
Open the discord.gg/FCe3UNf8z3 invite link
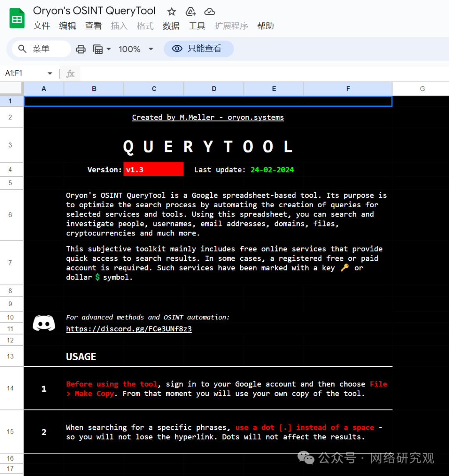tap(129, 329)
